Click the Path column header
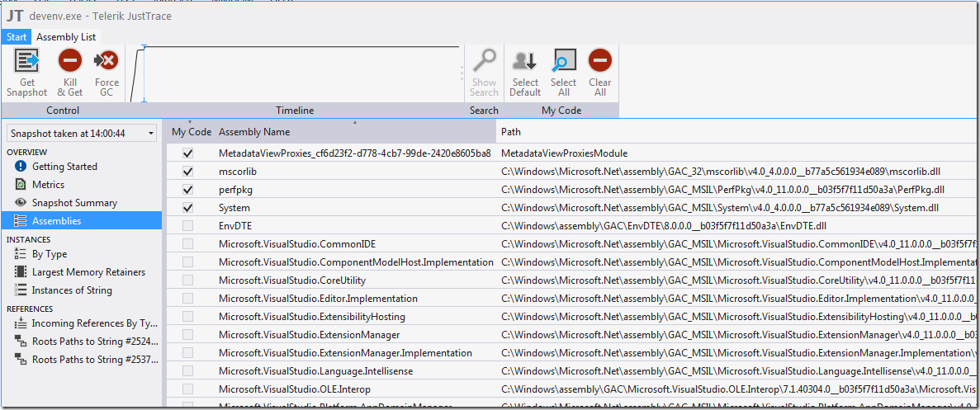Viewport: 980px width, 410px height. click(737, 132)
